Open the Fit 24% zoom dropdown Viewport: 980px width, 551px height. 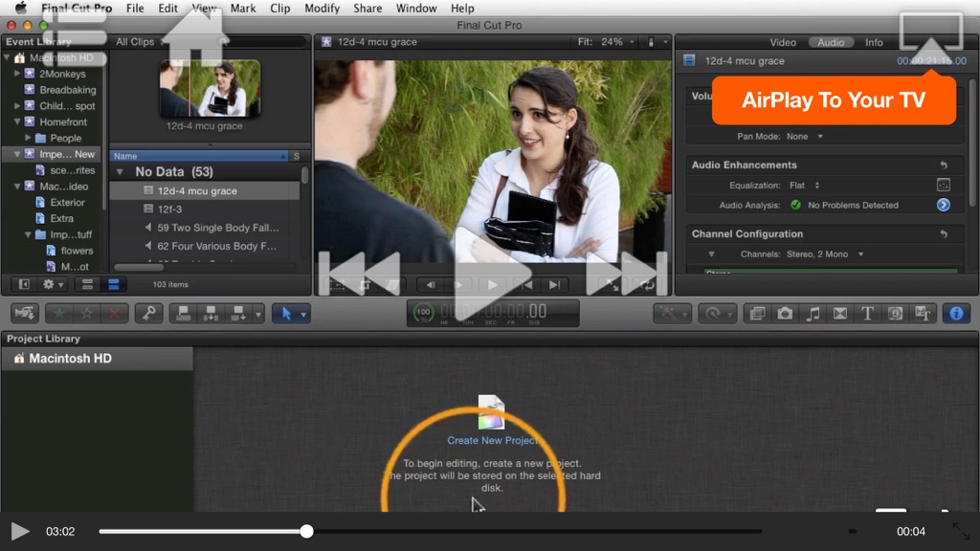click(606, 42)
